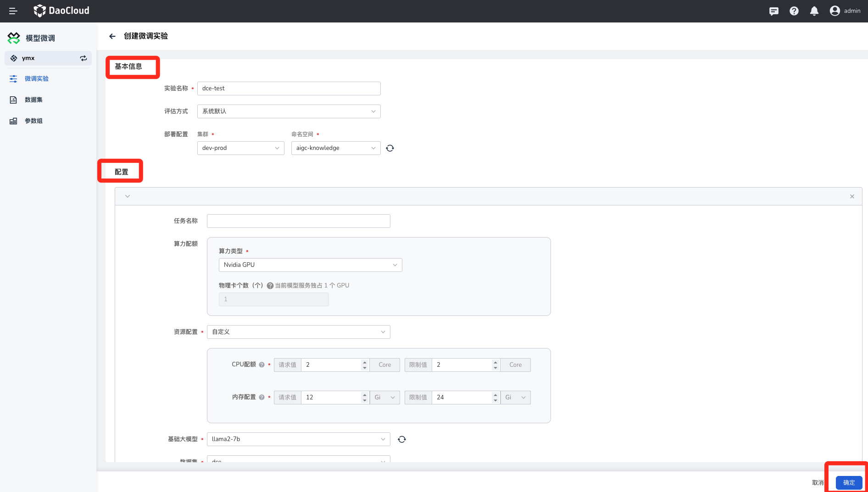868x492 pixels.
Task: Click the 当前模型服务独占 1 个 GPU hint
Action: 312,286
